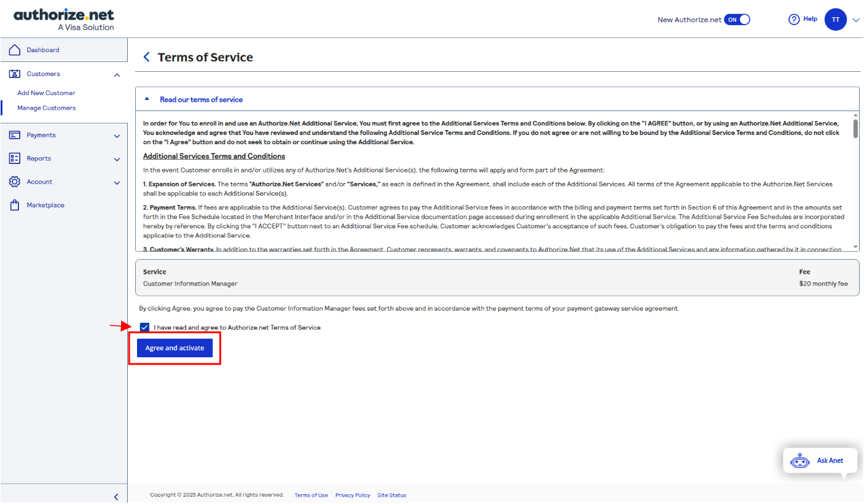Image resolution: width=867 pixels, height=504 pixels.
Task: Turn off the New Authorize.net switch
Action: (737, 20)
